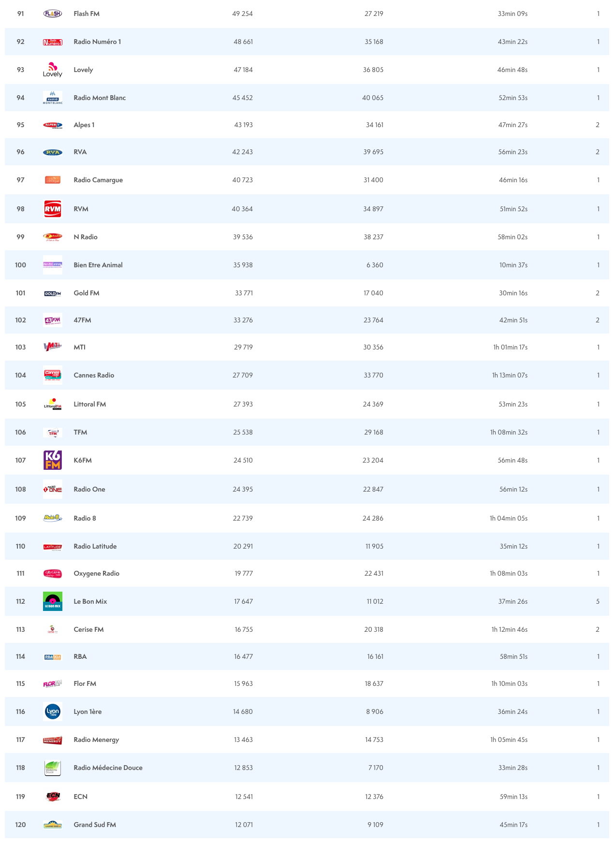Click the Radio One logo thumbnail

(x=52, y=489)
